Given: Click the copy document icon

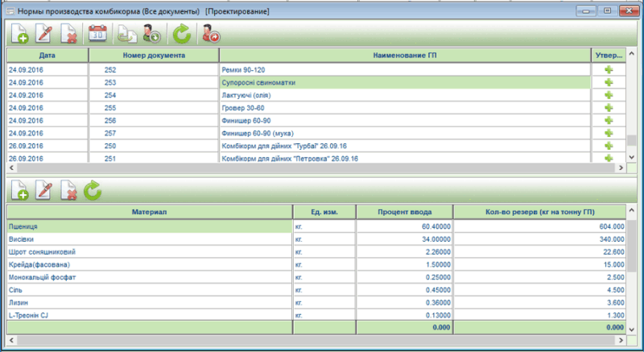Looking at the screenshot, I should click(126, 34).
